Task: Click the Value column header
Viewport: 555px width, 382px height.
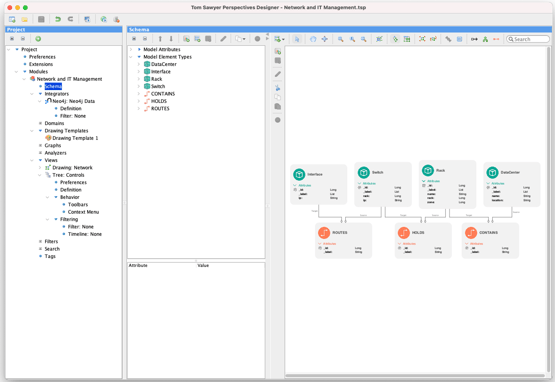Action: click(x=203, y=265)
